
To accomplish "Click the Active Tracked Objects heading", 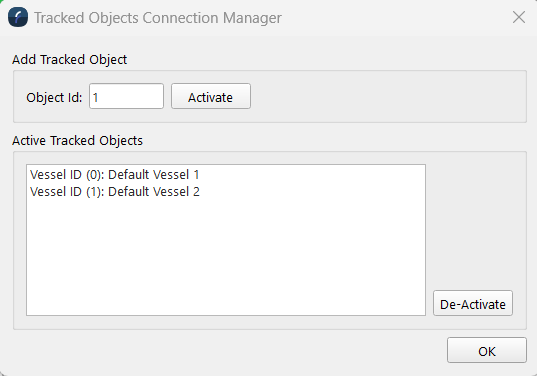I will tap(77, 141).
